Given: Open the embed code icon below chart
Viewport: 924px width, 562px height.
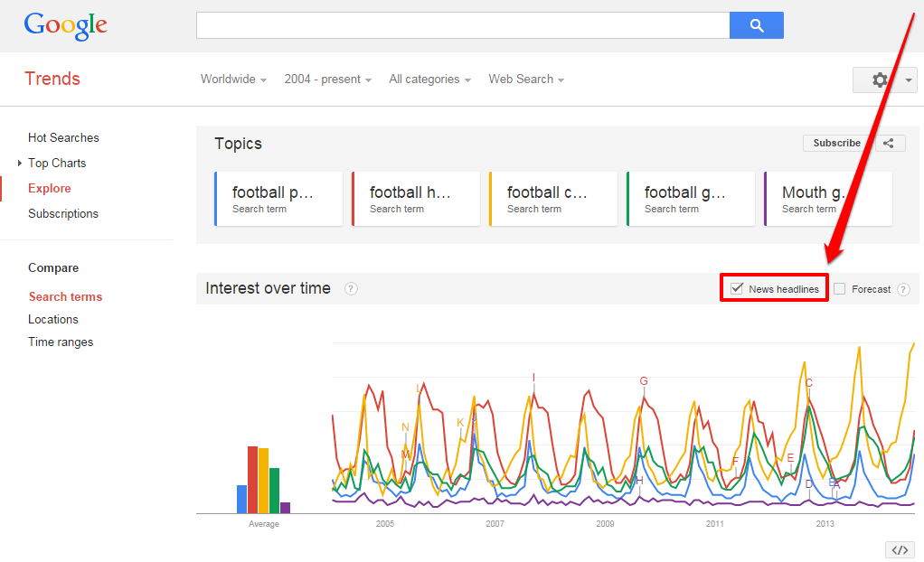Looking at the screenshot, I should point(900,549).
